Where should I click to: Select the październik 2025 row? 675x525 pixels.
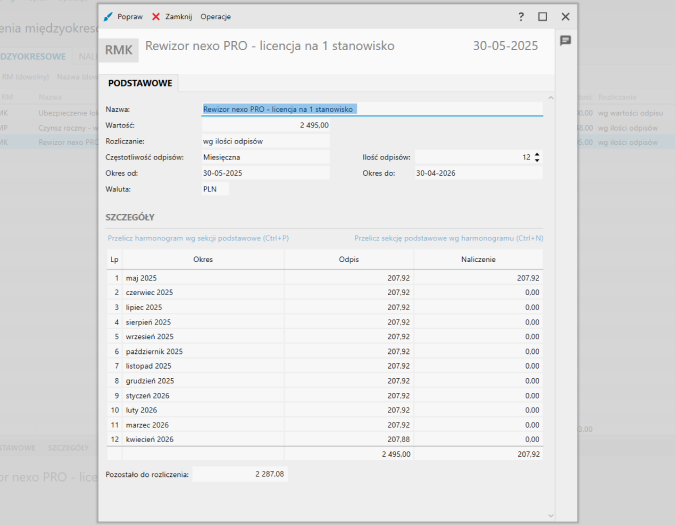click(x=325, y=351)
